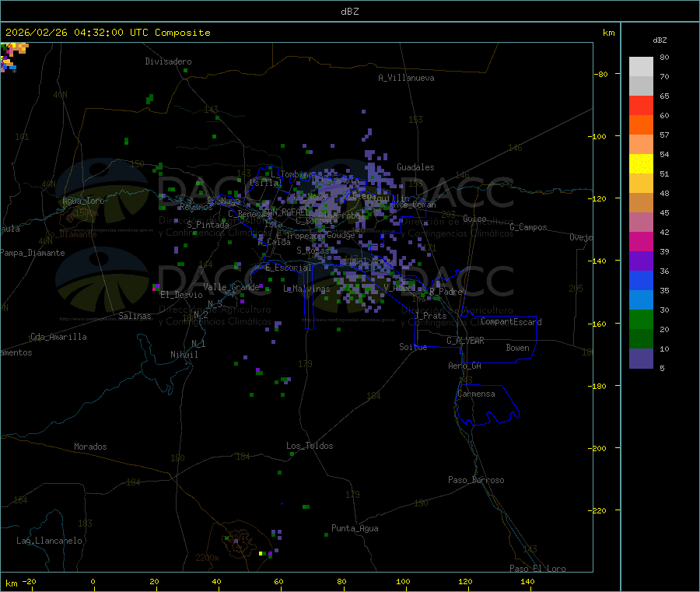Click the Morados place label

90,447
